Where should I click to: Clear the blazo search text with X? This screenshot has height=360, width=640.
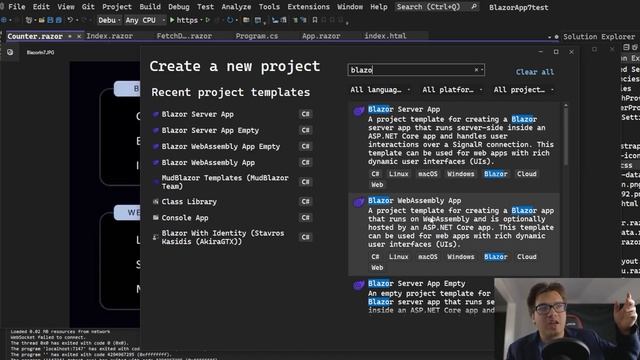click(476, 70)
